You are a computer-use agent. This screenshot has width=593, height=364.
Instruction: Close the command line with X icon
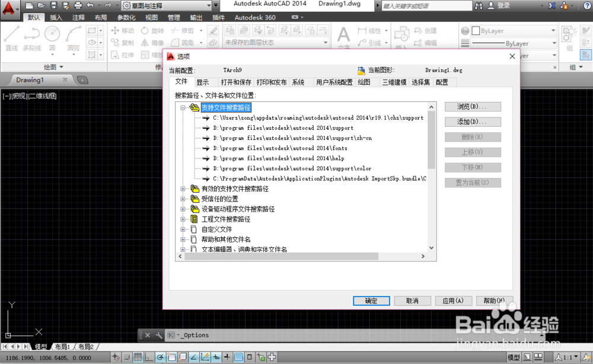[148, 335]
